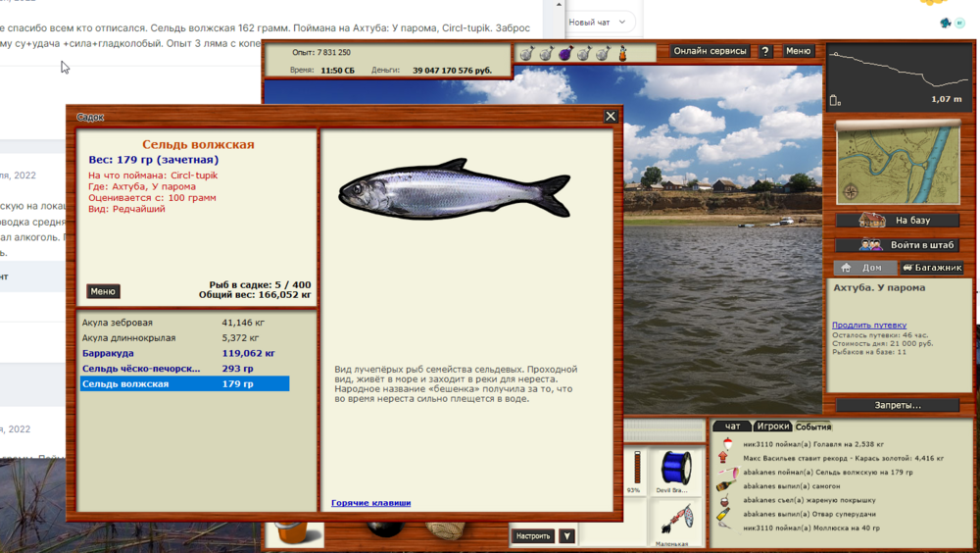Viewport: 980px width, 553px height.
Task: Click the home icon on Дом tab
Action: (x=846, y=267)
